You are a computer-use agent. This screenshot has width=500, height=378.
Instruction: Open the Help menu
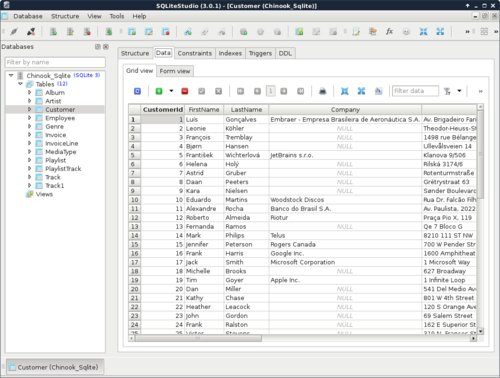[139, 16]
